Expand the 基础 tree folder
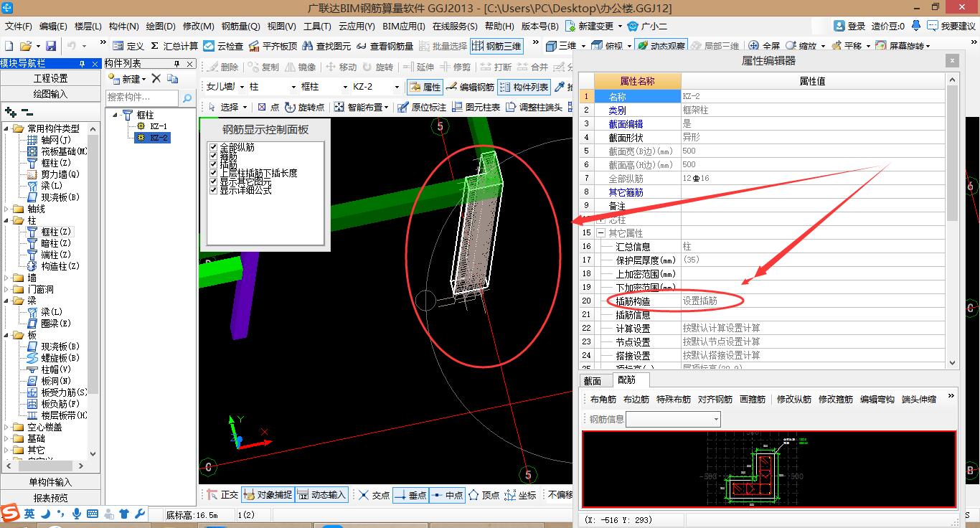This screenshot has height=528, width=980. click(8, 438)
